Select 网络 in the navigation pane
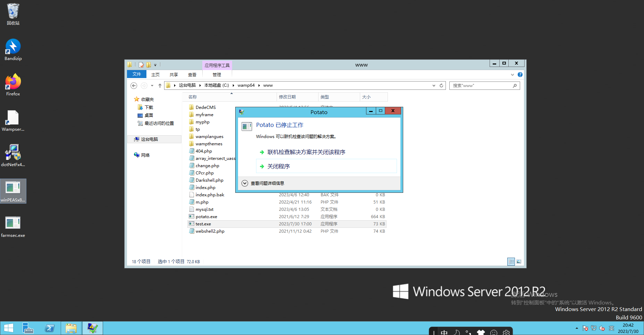Viewport: 644px width, 335px height. pos(142,155)
